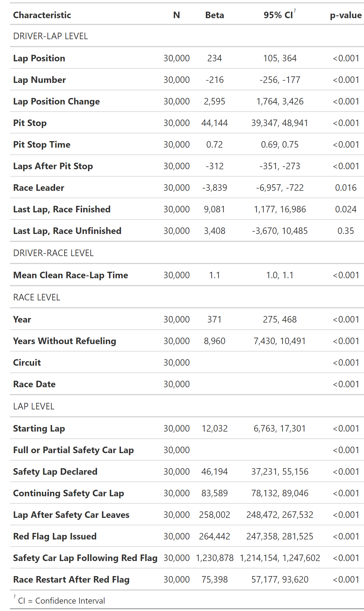Click the Pit Stop Time row label
This screenshot has width=364, height=611.
point(42,145)
